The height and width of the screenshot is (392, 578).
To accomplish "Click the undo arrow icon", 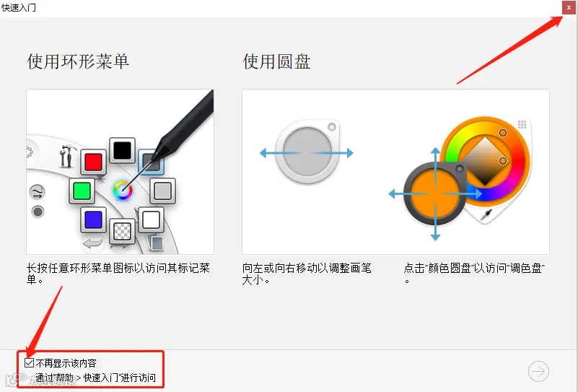I will (x=92, y=243).
